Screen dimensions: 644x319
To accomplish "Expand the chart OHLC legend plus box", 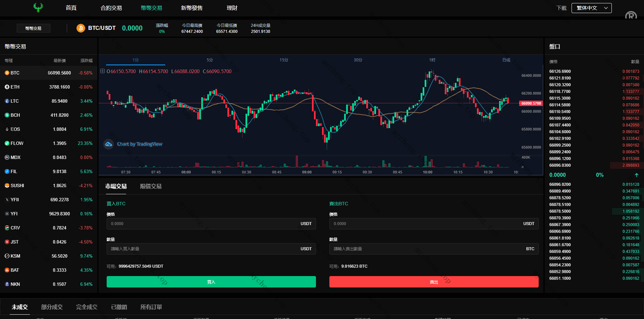I will click(x=103, y=71).
